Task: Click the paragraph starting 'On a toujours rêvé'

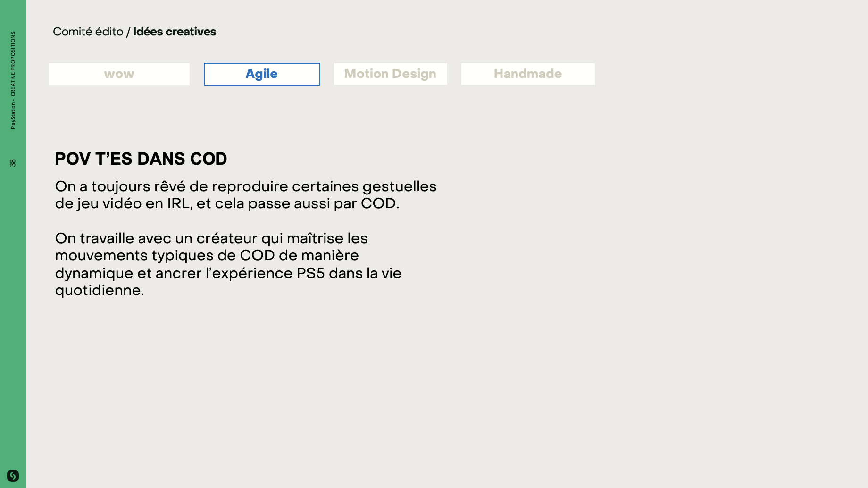Action: click(246, 195)
